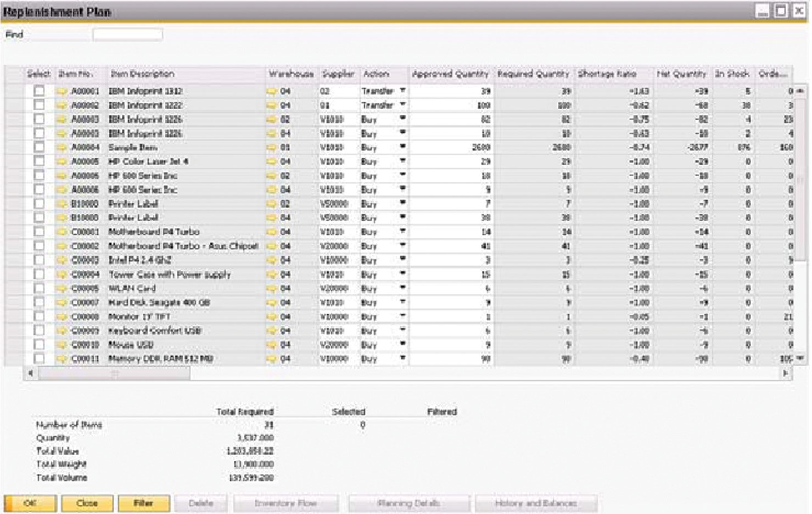Select the checkbox on the Sample Item row
812x514 pixels.
(x=40, y=147)
